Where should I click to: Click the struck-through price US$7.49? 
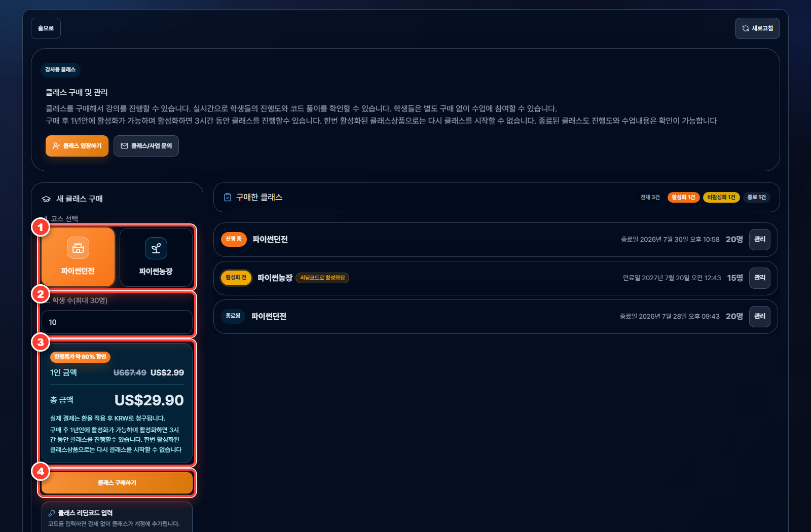tap(130, 372)
